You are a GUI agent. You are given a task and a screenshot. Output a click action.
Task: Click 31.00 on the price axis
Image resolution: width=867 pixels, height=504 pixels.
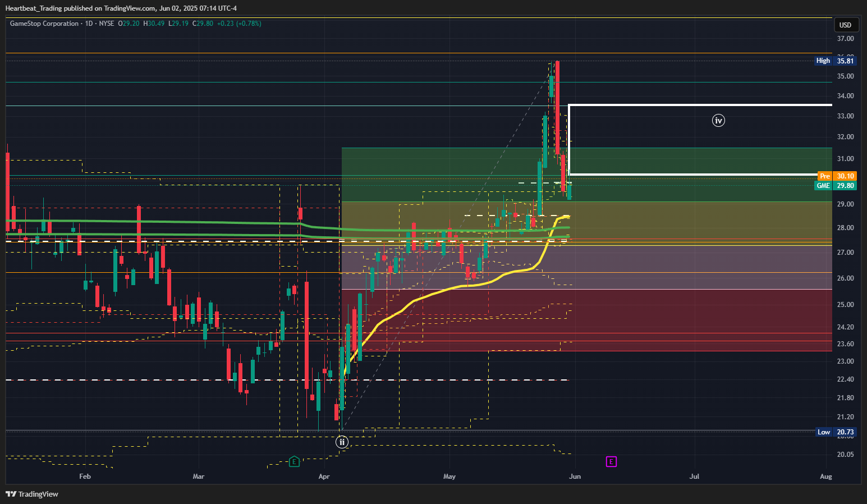846,159
